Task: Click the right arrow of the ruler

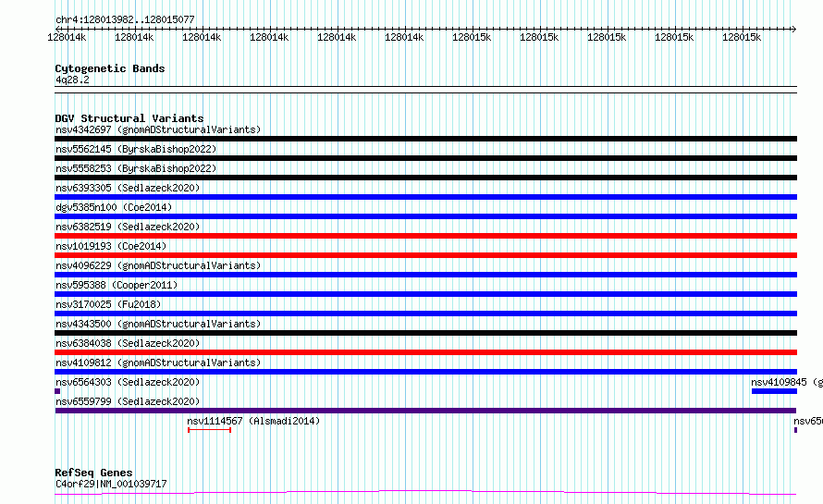Action: (x=794, y=29)
